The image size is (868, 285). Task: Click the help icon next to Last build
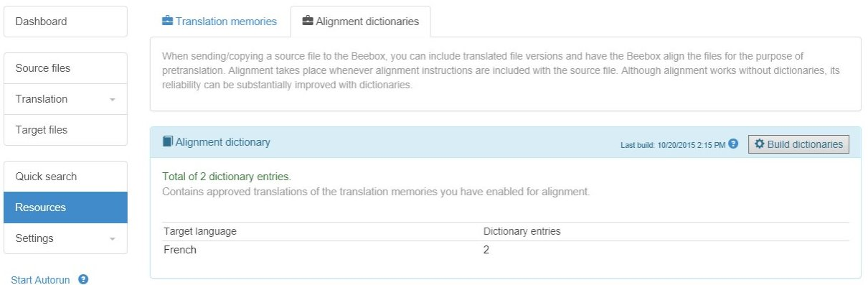[x=733, y=144]
